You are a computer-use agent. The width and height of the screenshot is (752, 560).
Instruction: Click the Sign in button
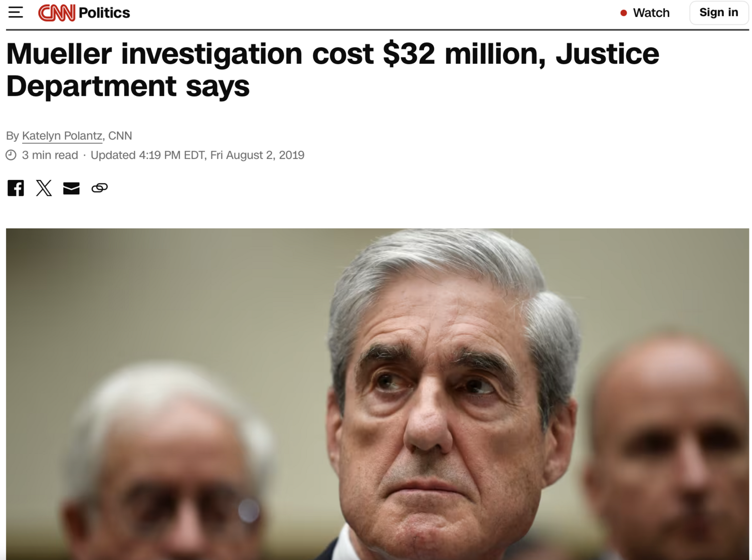(719, 13)
